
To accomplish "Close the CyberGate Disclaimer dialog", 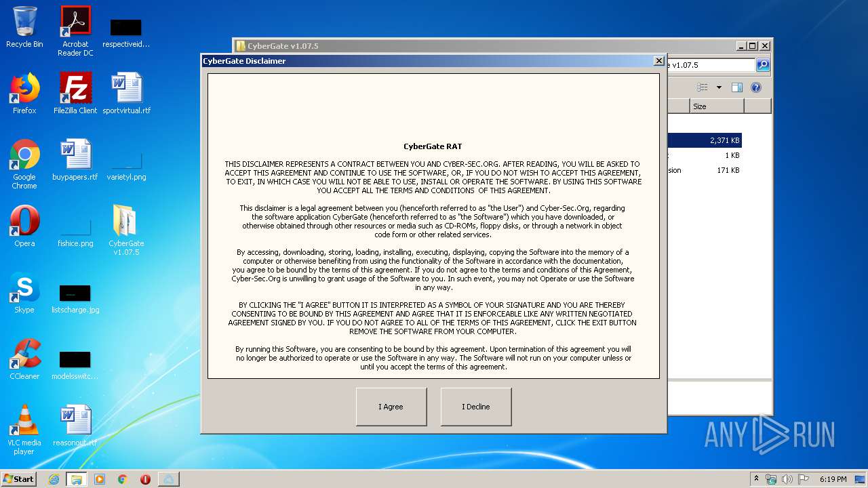I will coord(658,61).
